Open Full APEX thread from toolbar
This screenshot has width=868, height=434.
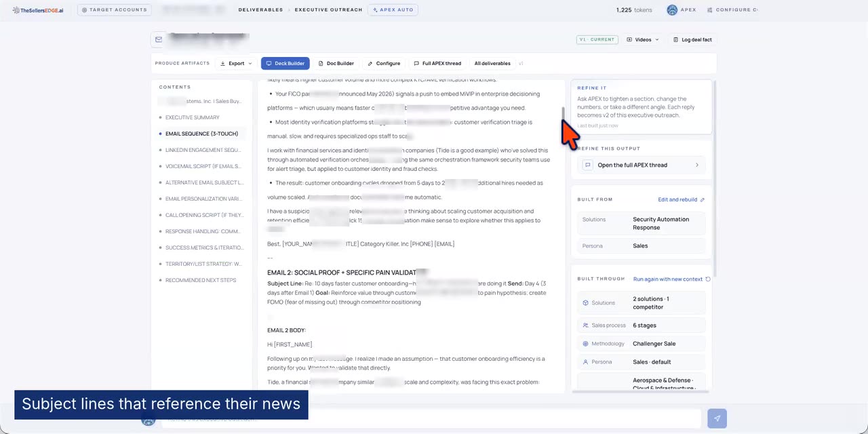[437, 63]
